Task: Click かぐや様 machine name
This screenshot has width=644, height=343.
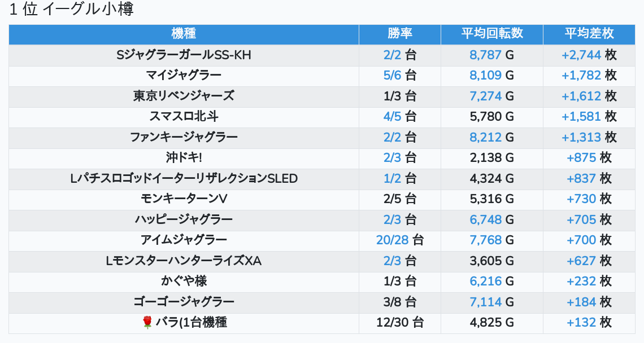Action: [x=184, y=281]
